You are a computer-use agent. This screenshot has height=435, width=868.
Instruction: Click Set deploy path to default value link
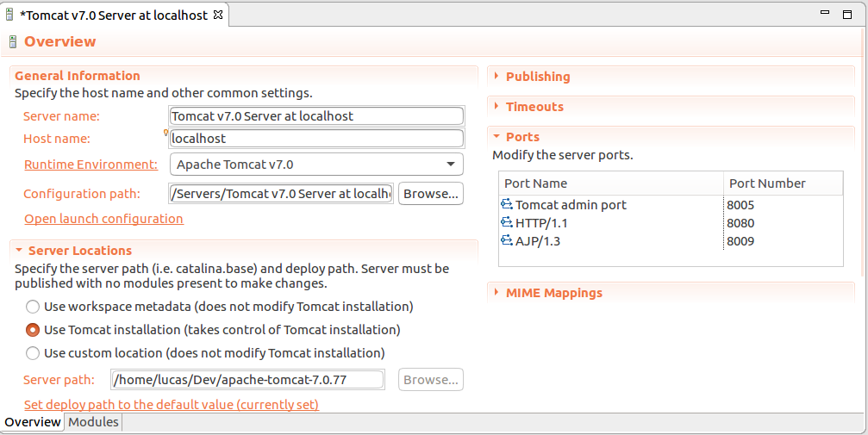171,405
